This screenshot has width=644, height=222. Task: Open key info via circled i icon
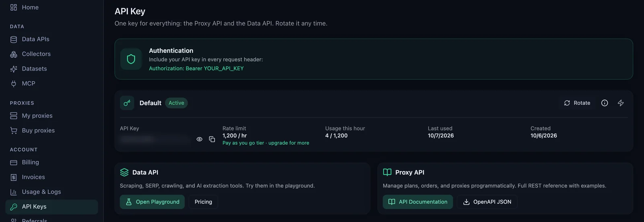605,103
